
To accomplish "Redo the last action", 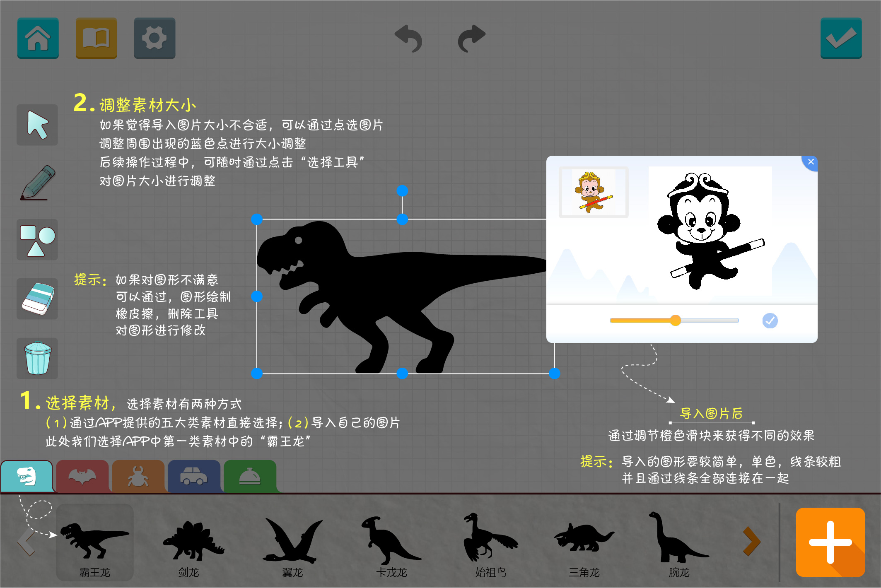I will pos(471,39).
